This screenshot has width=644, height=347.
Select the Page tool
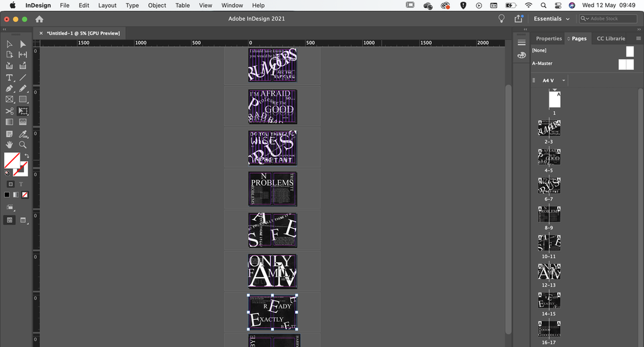tap(9, 55)
